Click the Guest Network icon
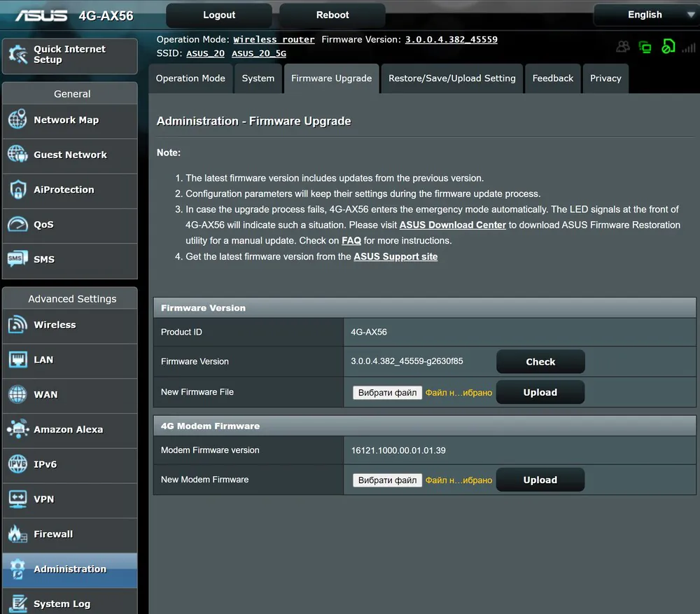700x614 pixels. click(x=17, y=154)
